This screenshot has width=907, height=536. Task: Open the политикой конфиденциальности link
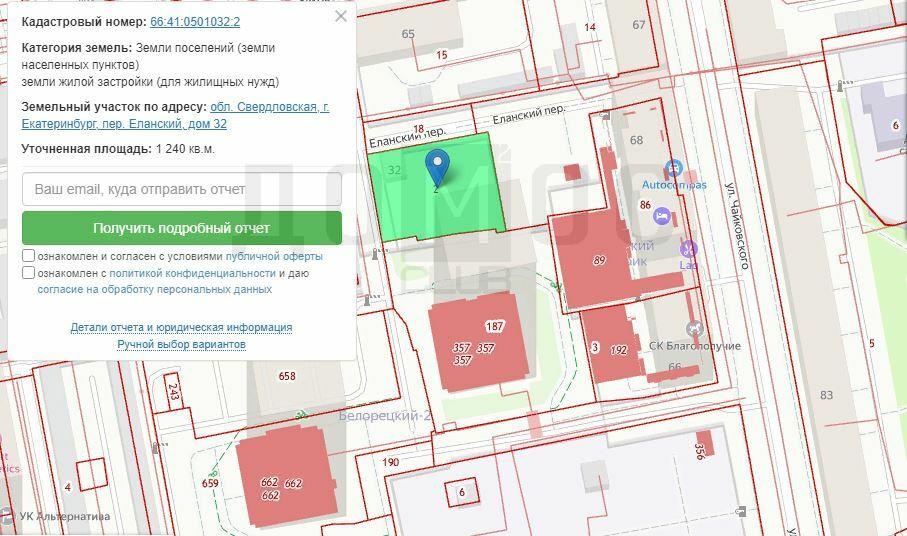click(192, 273)
